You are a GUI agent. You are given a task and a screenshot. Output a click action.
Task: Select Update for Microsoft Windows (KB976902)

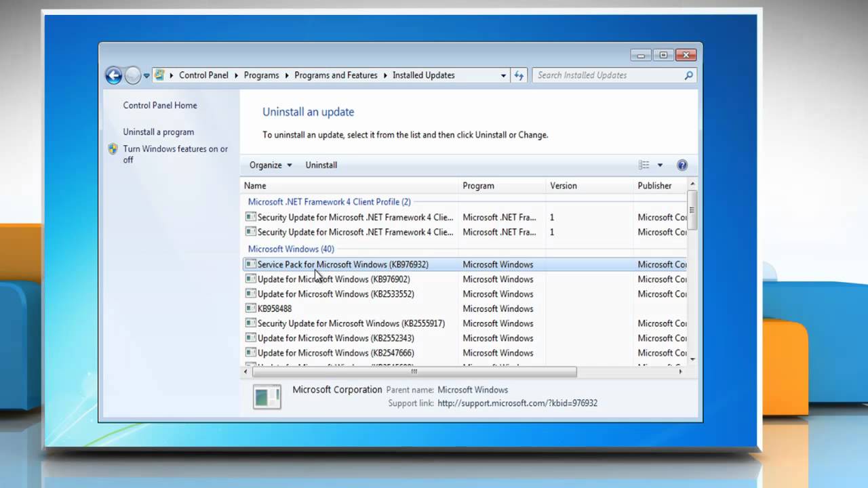(x=465, y=279)
